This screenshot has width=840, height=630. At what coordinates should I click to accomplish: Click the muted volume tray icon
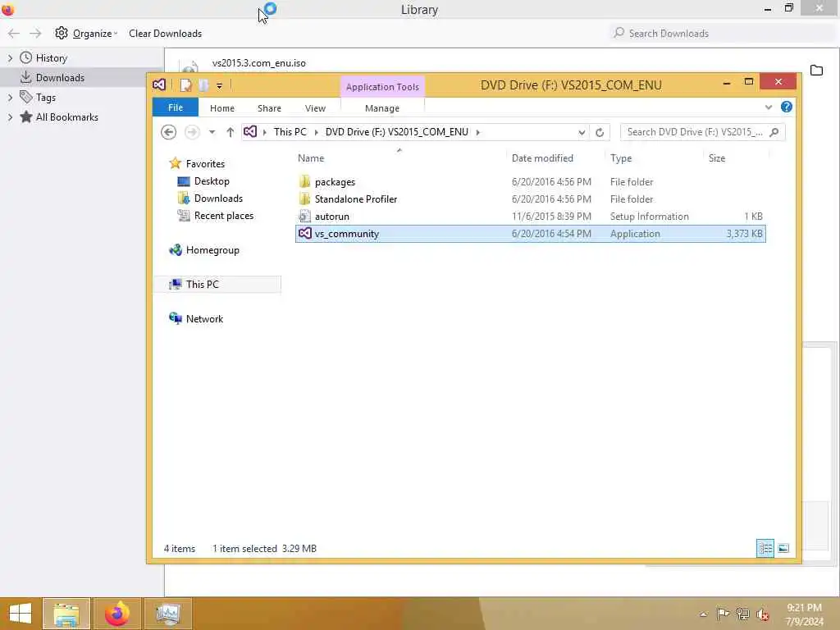(763, 614)
